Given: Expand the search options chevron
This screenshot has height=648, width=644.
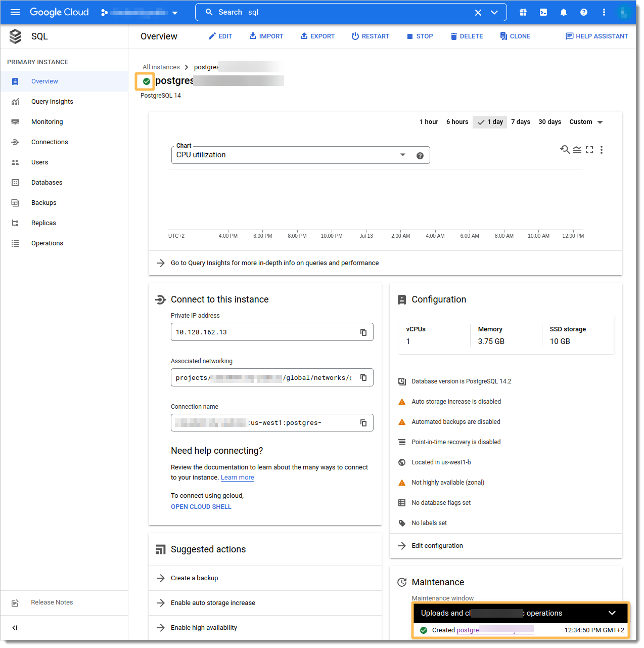Looking at the screenshot, I should 494,13.
